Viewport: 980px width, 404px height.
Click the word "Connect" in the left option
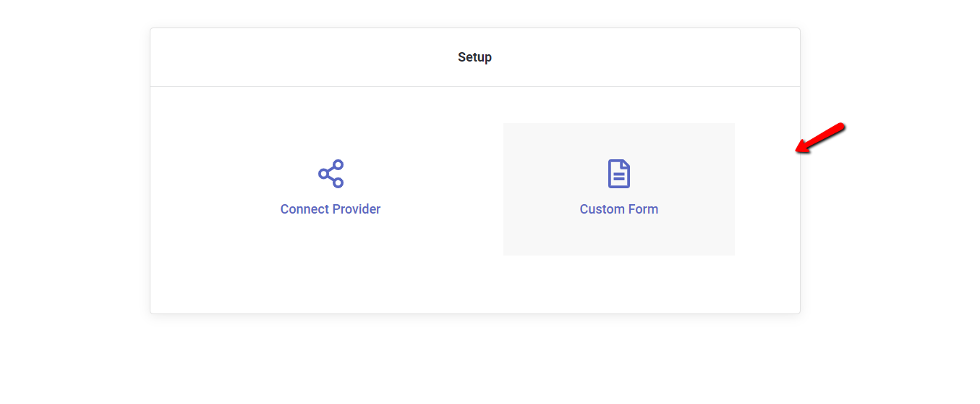tap(304, 209)
